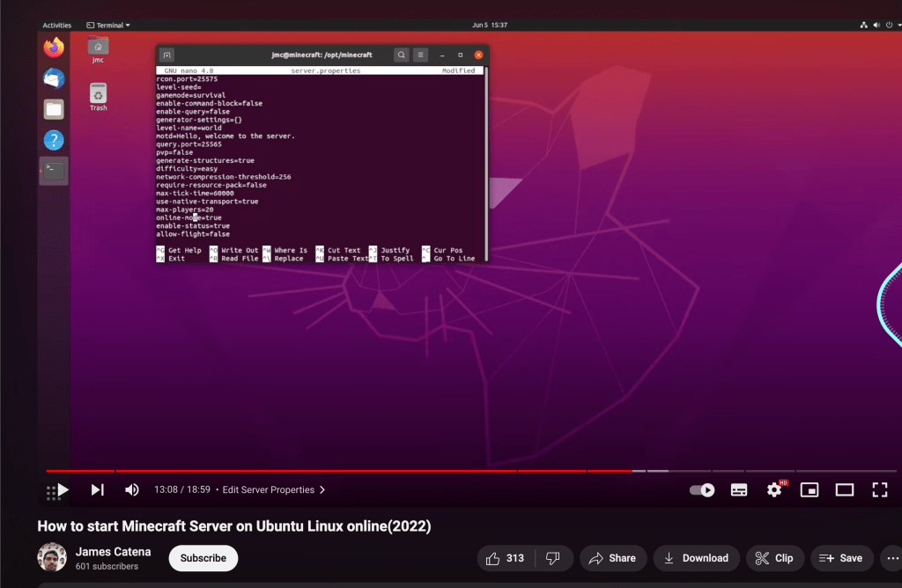Click the terminal search icon
902x588 pixels.
point(402,55)
